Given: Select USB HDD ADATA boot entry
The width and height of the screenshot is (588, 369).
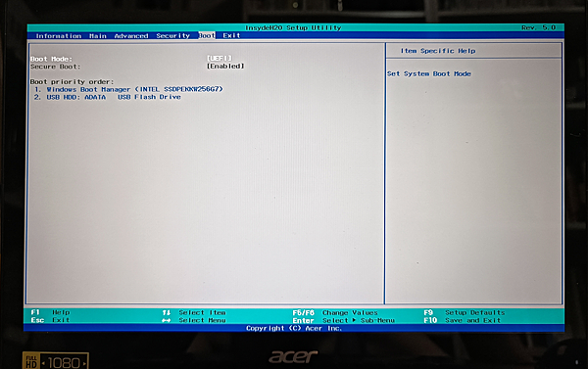Looking at the screenshot, I should (108, 97).
